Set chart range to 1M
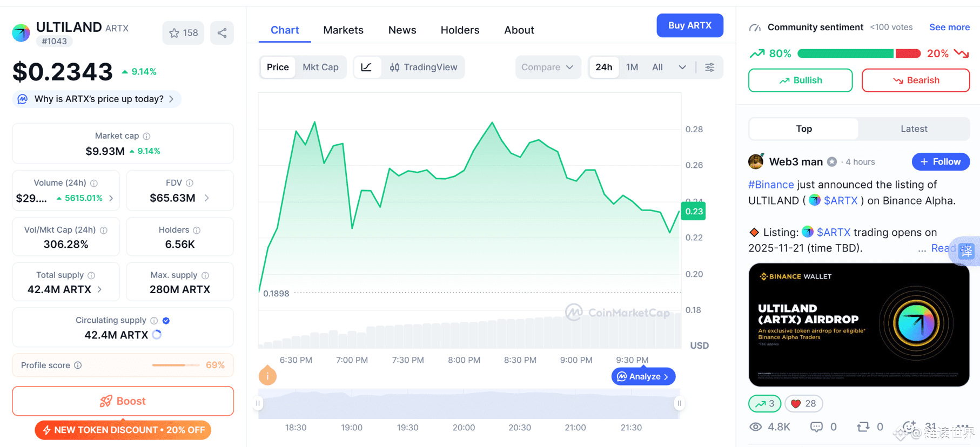This screenshot has width=980, height=447. 632,67
